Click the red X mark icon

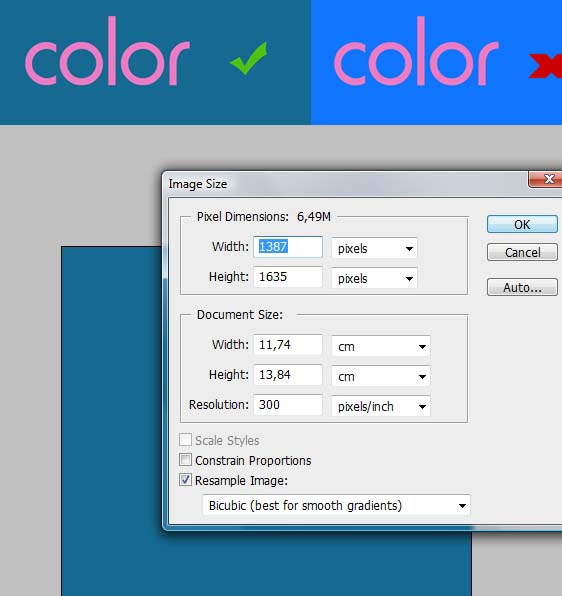pyautogui.click(x=546, y=66)
